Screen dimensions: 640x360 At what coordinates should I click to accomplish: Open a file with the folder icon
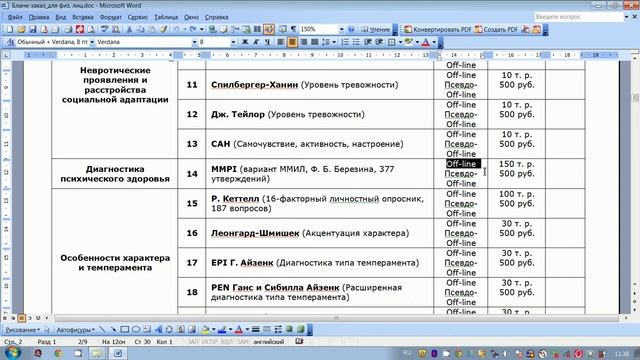tap(21, 29)
